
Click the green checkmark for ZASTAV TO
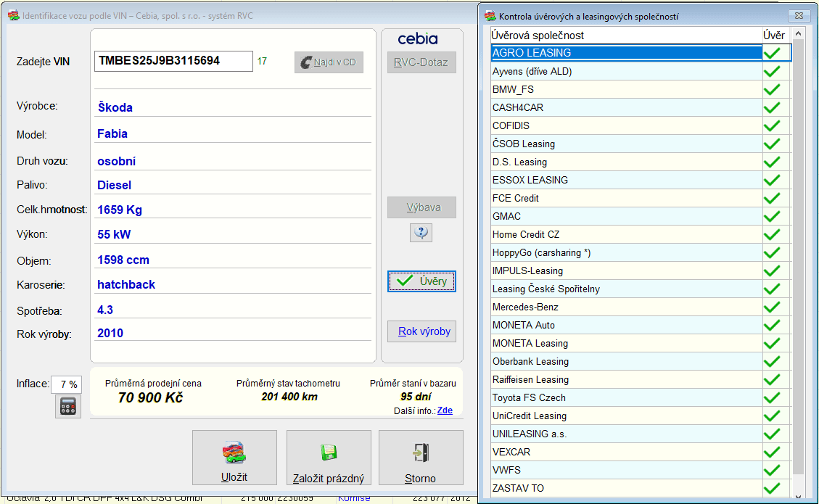click(772, 488)
